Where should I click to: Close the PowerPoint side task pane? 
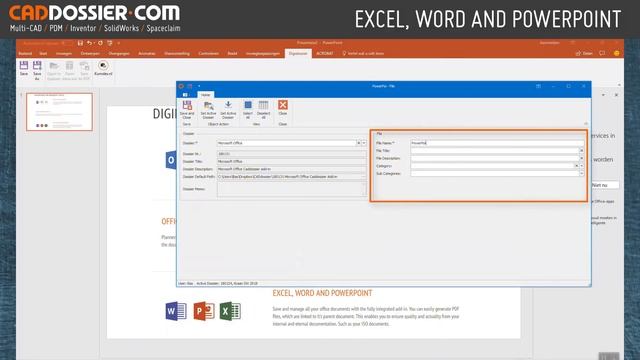click(x=616, y=95)
